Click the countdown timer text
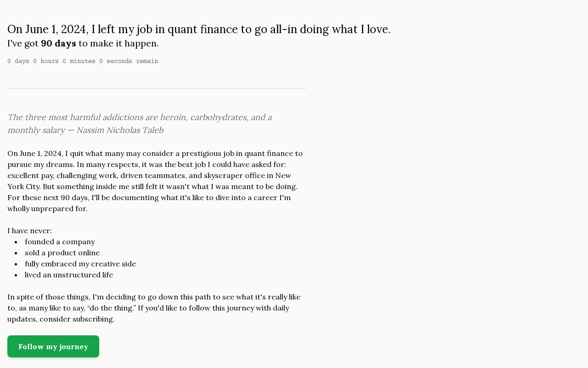588x368 pixels. pos(83,61)
